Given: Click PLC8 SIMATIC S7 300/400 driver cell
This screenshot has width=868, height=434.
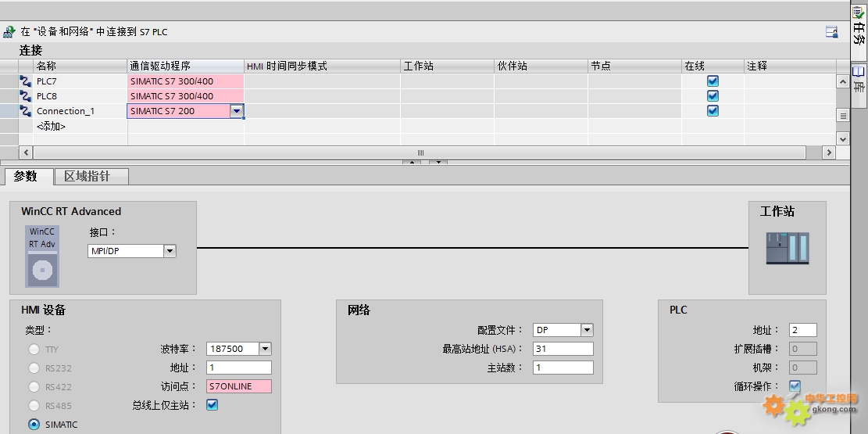Looking at the screenshot, I should point(185,96).
